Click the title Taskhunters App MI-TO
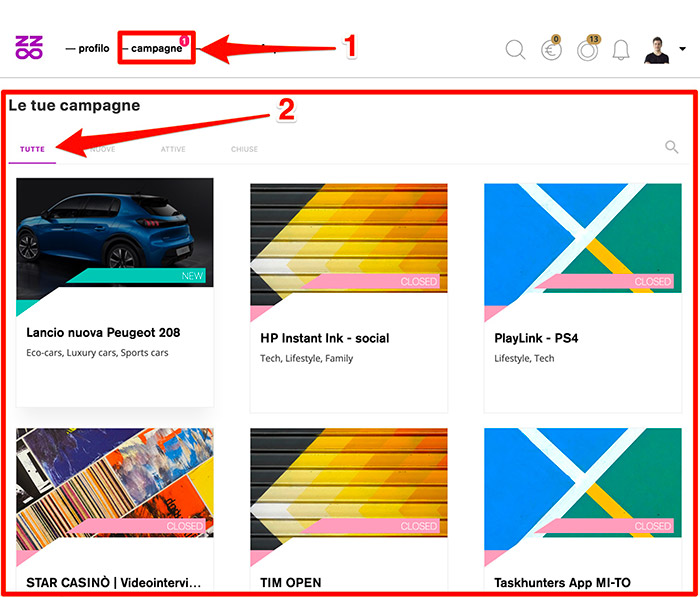This screenshot has width=700, height=597. pos(562,583)
